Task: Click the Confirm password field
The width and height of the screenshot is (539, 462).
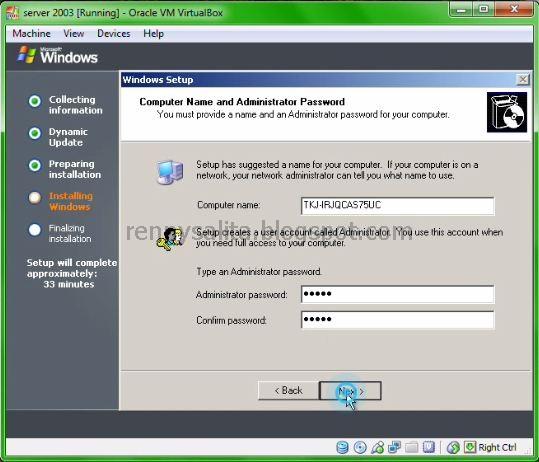Action: [398, 320]
